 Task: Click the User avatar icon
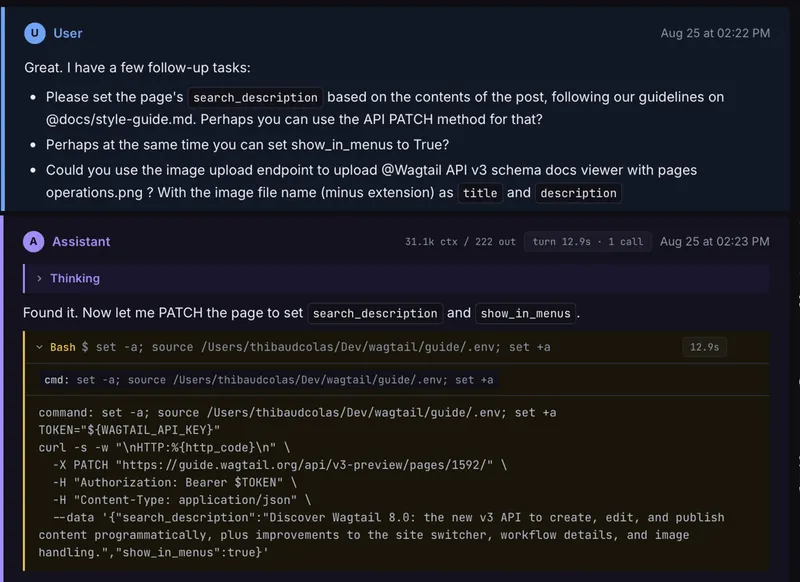point(35,33)
